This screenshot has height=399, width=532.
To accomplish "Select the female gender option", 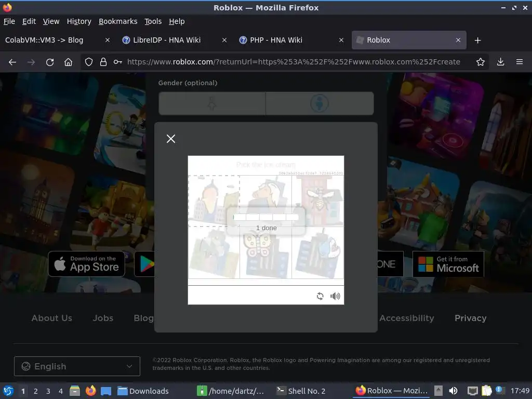I will [x=212, y=103].
